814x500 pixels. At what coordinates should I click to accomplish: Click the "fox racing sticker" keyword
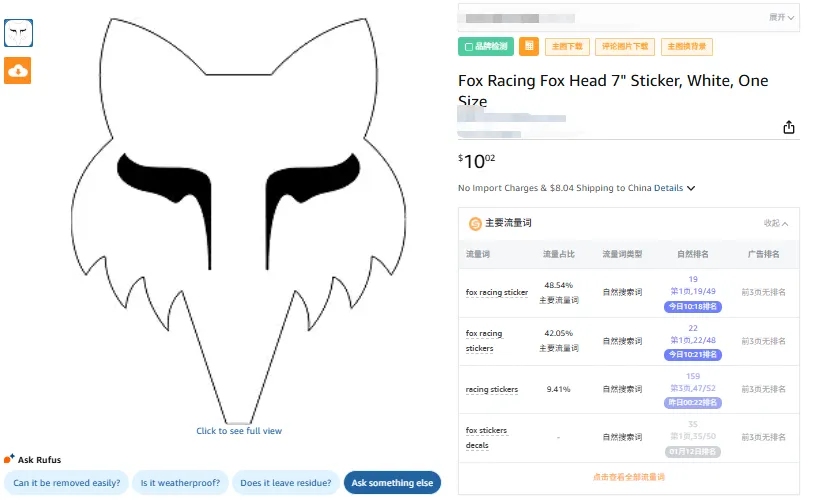[x=496, y=293]
